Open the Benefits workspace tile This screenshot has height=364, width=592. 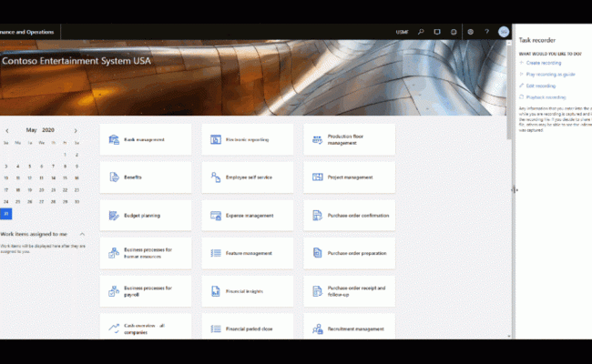click(146, 177)
